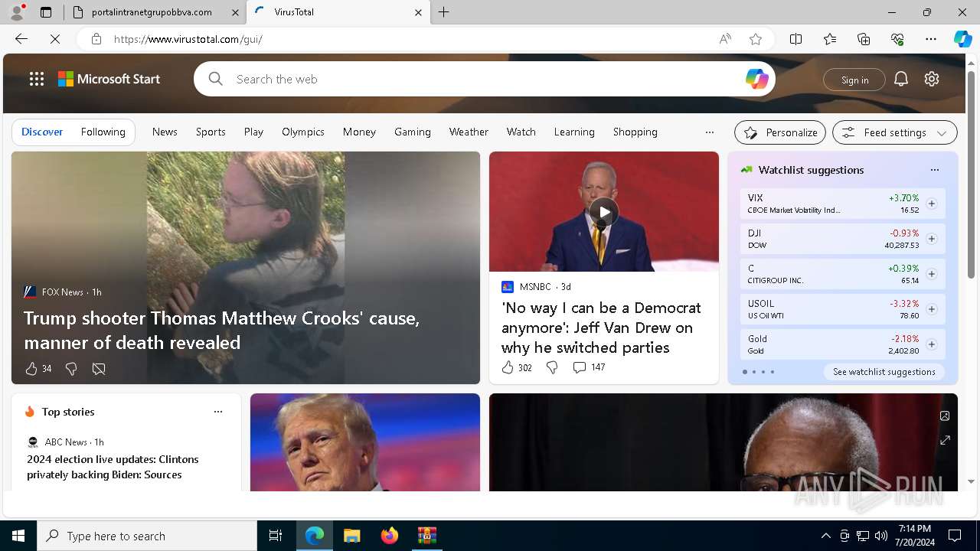The image size is (980, 551).
Task: Open Microsoft Start settings gear
Action: (932, 79)
